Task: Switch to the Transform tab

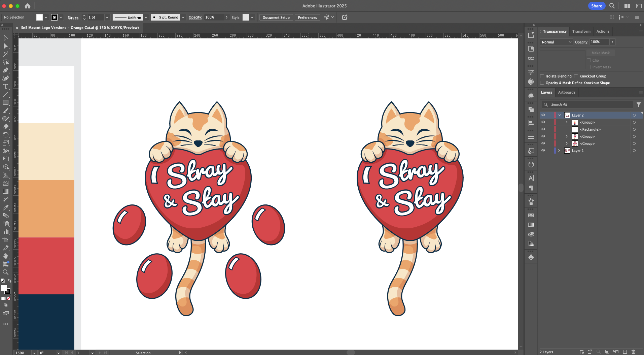Action: pos(581,31)
